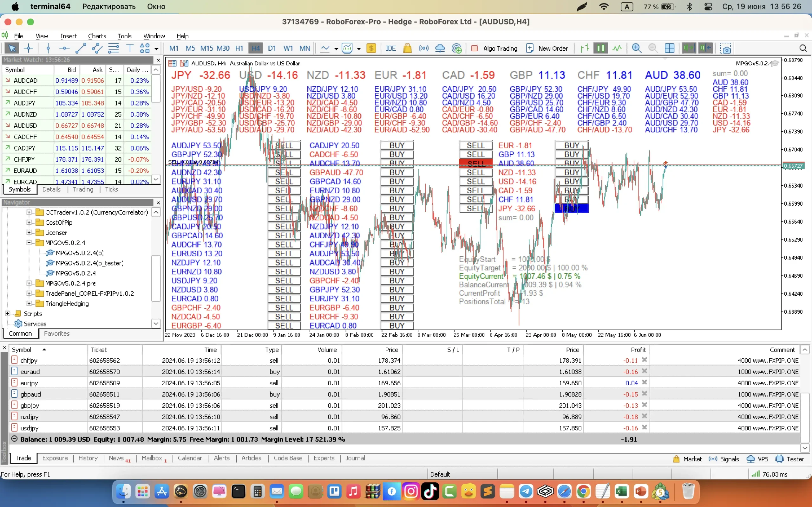
Task: Click the zoom out magnifier icon
Action: tap(653, 48)
